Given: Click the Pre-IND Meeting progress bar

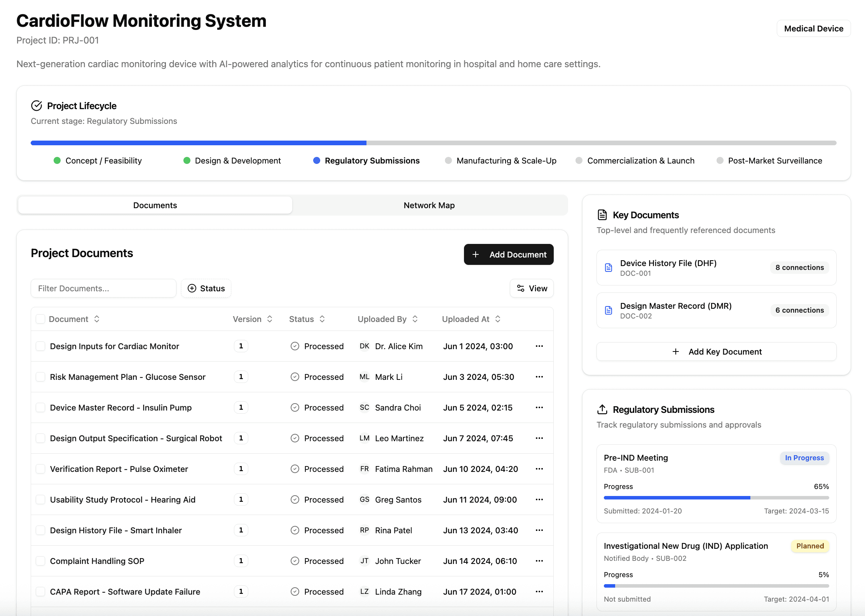Looking at the screenshot, I should point(716,498).
